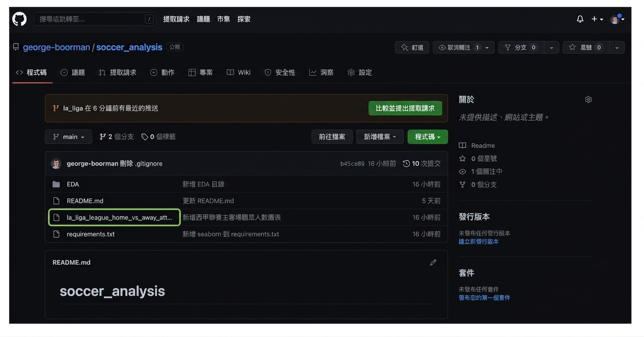Open commit 新增 EDA 目錄
Image resolution: width=644 pixels, height=337 pixels.
point(204,184)
